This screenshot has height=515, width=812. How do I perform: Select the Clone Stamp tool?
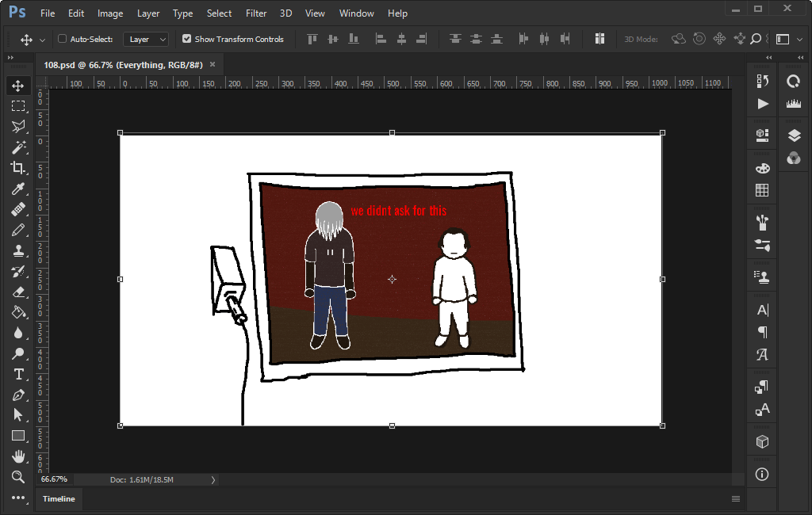[x=17, y=250]
